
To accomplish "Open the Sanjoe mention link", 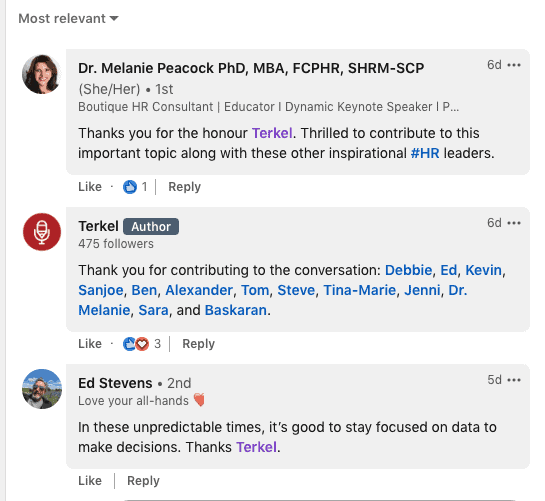I will coord(100,290).
